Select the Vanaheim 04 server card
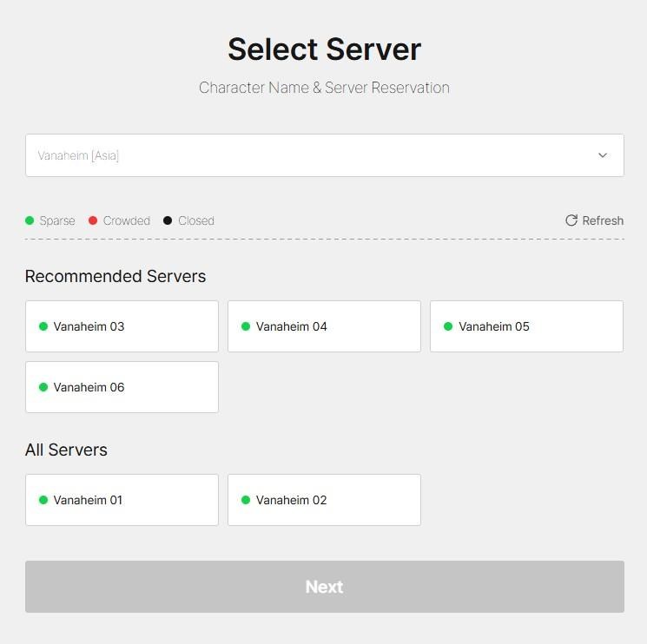Viewport: 647px width, 644px height. point(324,326)
